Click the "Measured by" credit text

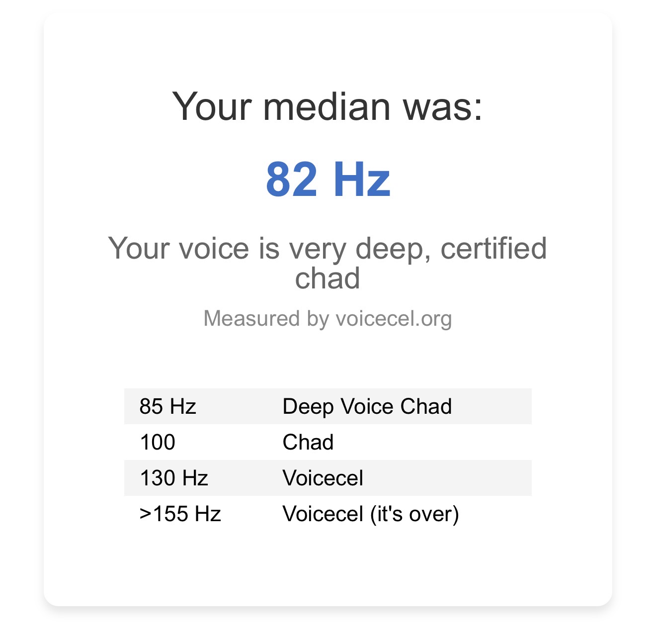266,319
